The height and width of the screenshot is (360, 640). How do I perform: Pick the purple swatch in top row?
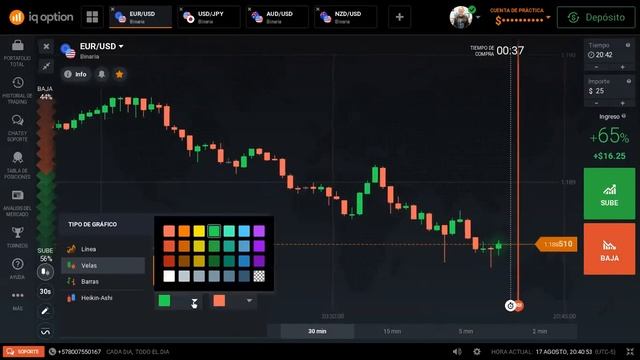(x=259, y=231)
